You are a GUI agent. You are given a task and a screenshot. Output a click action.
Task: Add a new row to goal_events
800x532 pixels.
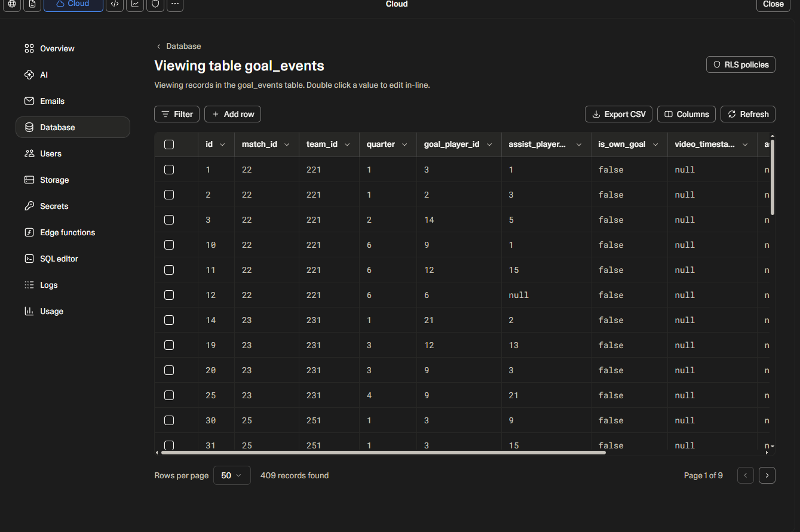[x=232, y=114]
